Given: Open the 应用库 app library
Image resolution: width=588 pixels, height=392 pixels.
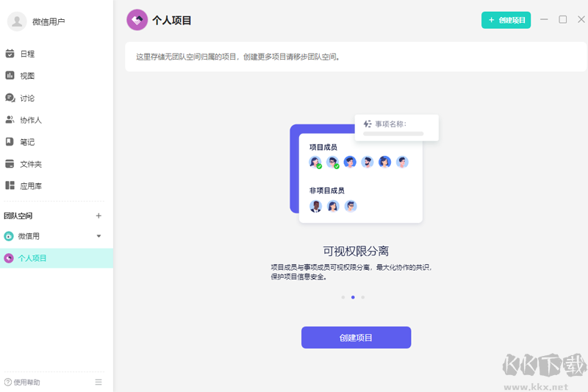Looking at the screenshot, I should click(24, 185).
